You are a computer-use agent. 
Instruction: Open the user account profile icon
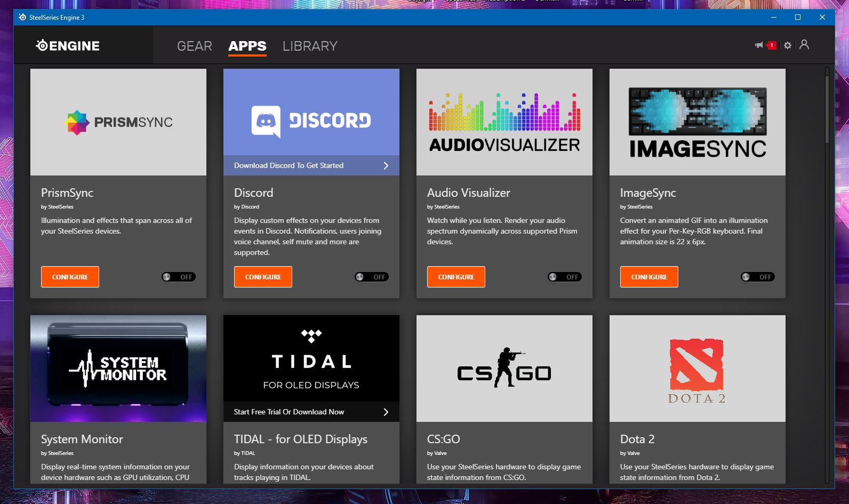coord(804,45)
